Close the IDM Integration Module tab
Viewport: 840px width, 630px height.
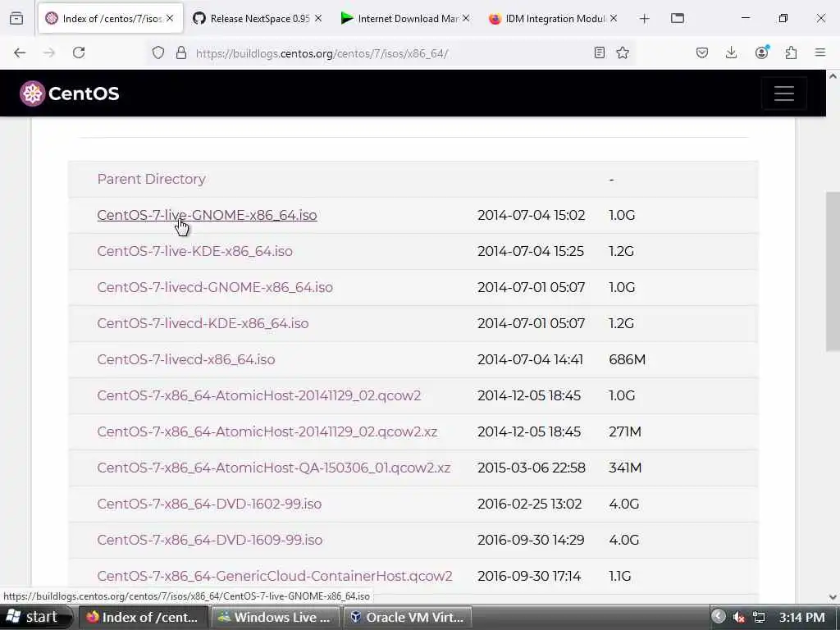click(614, 19)
